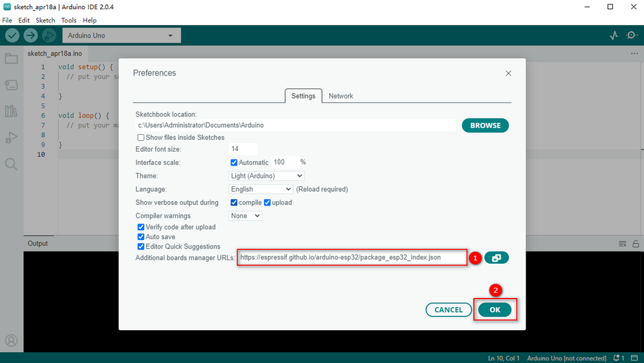Toggle Editor Quick Suggestions checkbox

141,247
